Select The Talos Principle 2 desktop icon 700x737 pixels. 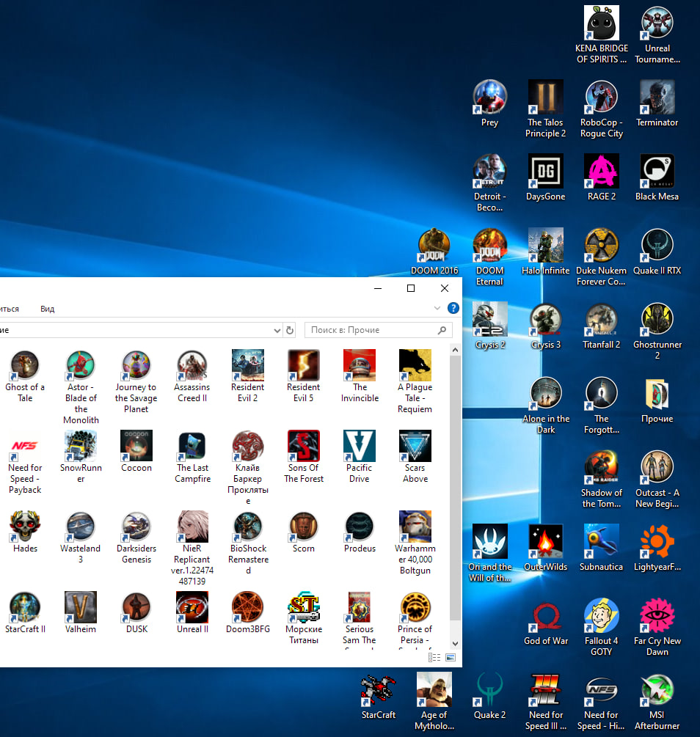pos(546,97)
